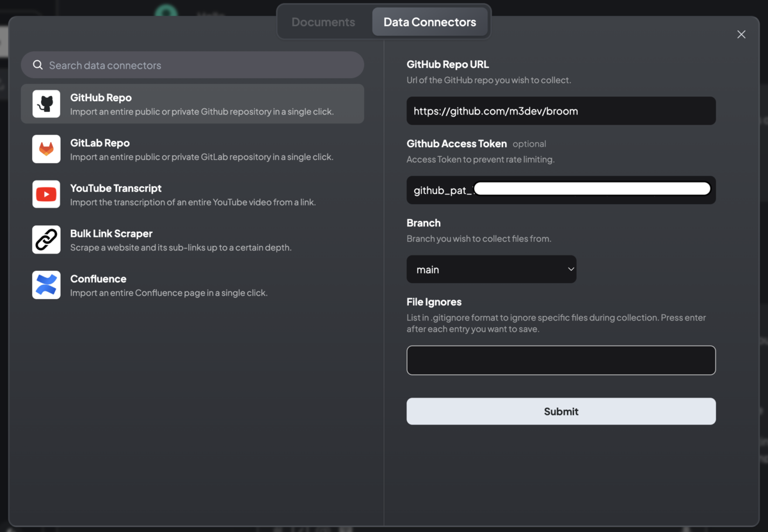The width and height of the screenshot is (768, 532).
Task: Click the GitHub Repo URL input field
Action: [x=561, y=111]
